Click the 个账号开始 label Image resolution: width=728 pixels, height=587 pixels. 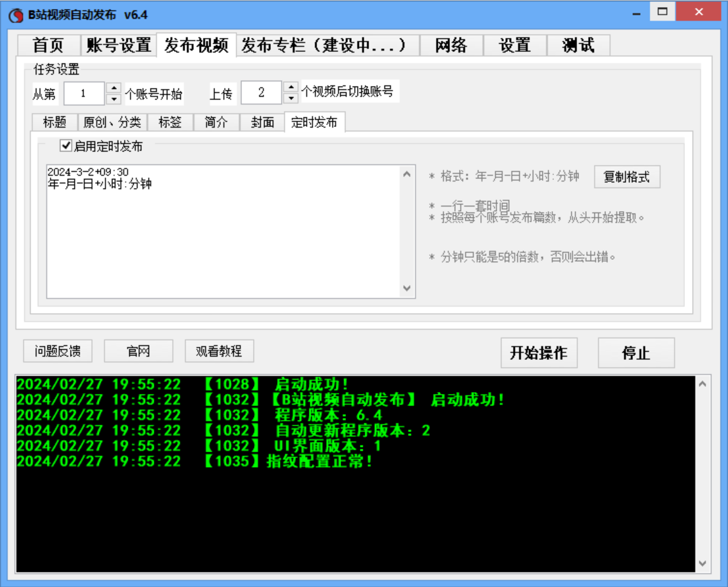[x=153, y=94]
